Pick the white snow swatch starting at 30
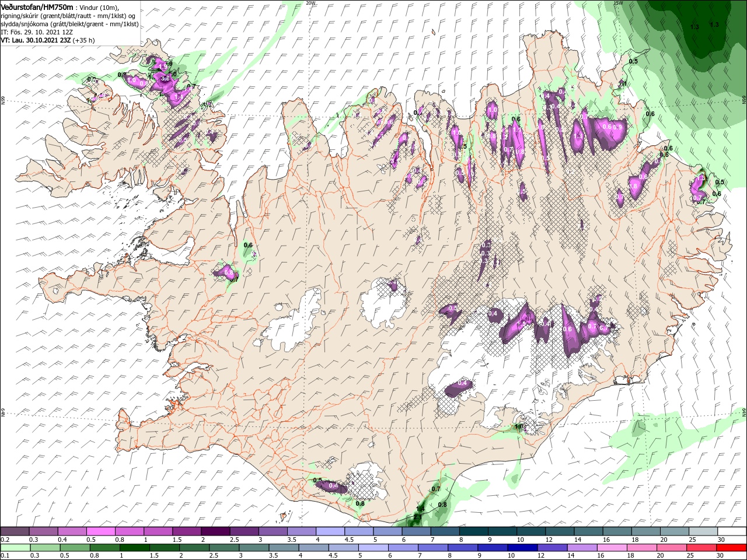Screen dimensions: 747x560 pyautogui.click(x=732, y=531)
